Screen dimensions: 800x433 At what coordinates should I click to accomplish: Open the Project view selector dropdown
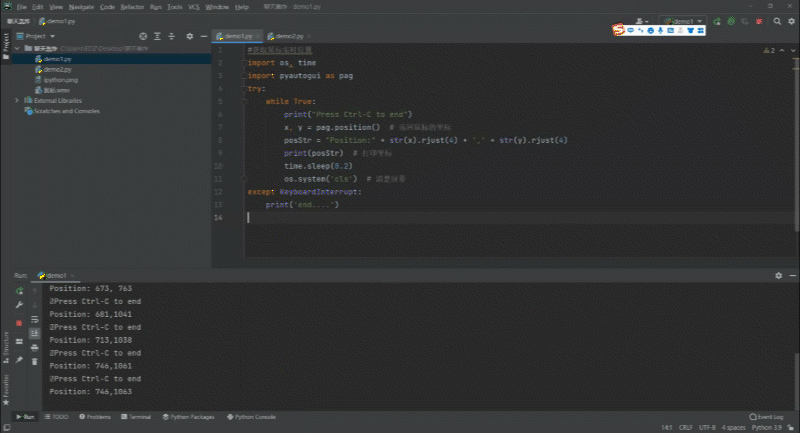point(36,36)
